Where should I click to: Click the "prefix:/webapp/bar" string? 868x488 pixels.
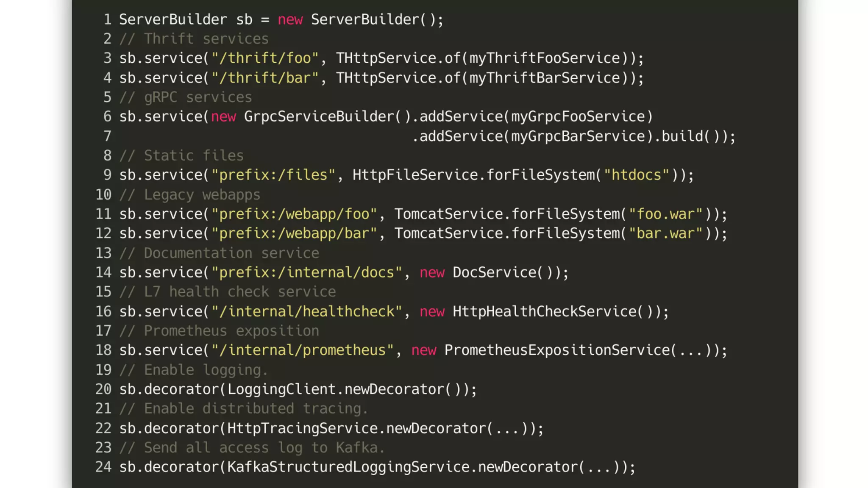[x=294, y=233]
